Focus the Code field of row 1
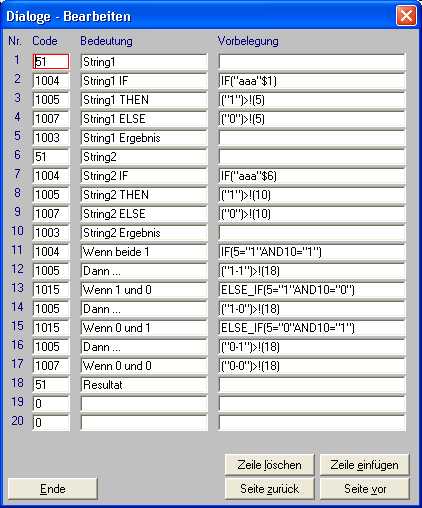The height and width of the screenshot is (508, 422). (x=51, y=62)
